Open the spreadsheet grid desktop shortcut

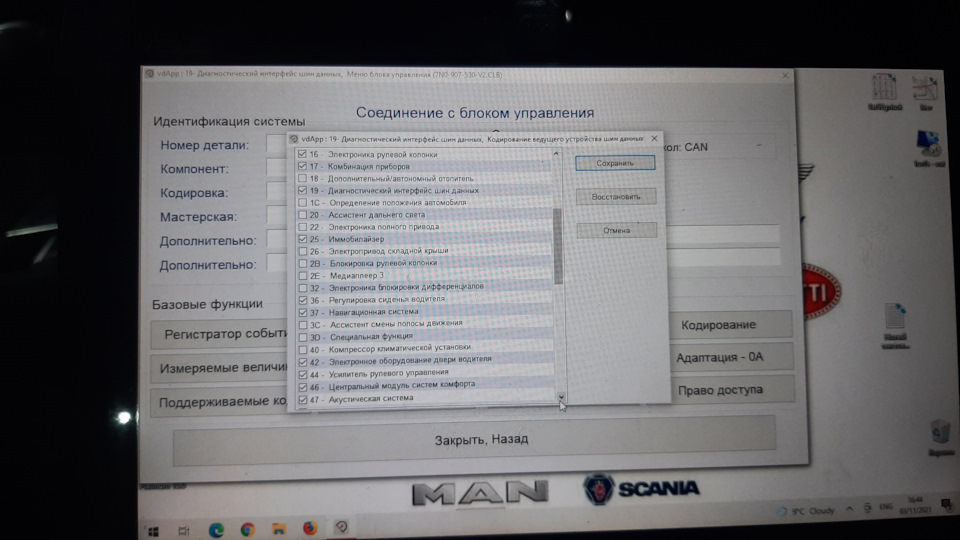tap(885, 92)
